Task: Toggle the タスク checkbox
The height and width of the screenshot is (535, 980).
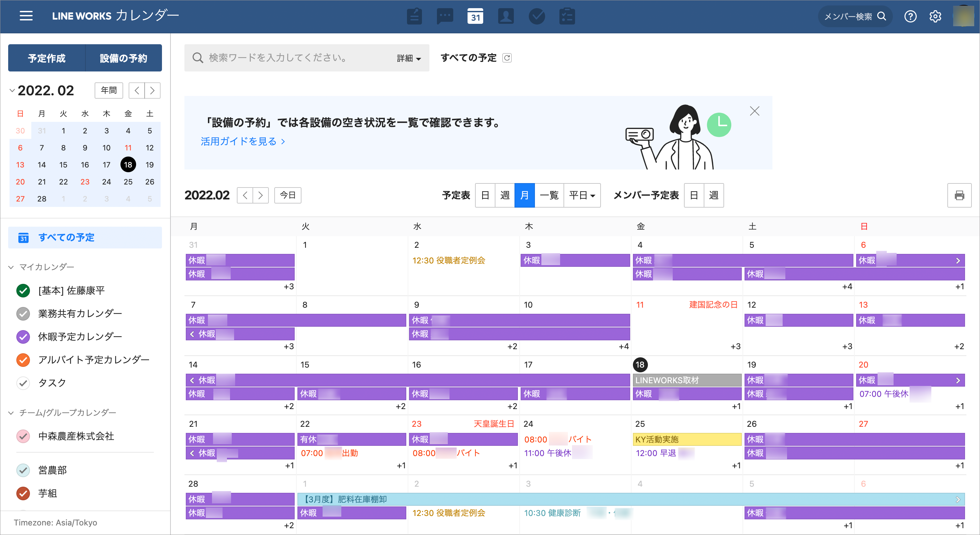Action: [23, 383]
